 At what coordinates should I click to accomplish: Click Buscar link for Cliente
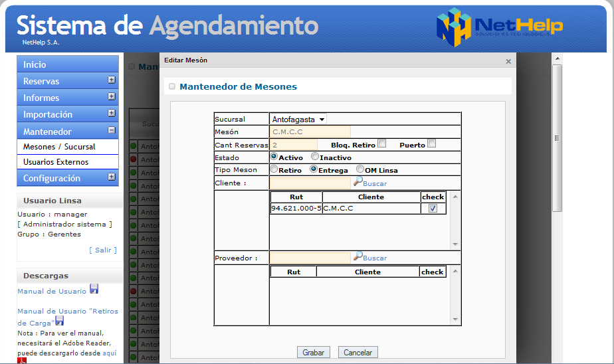pos(375,183)
